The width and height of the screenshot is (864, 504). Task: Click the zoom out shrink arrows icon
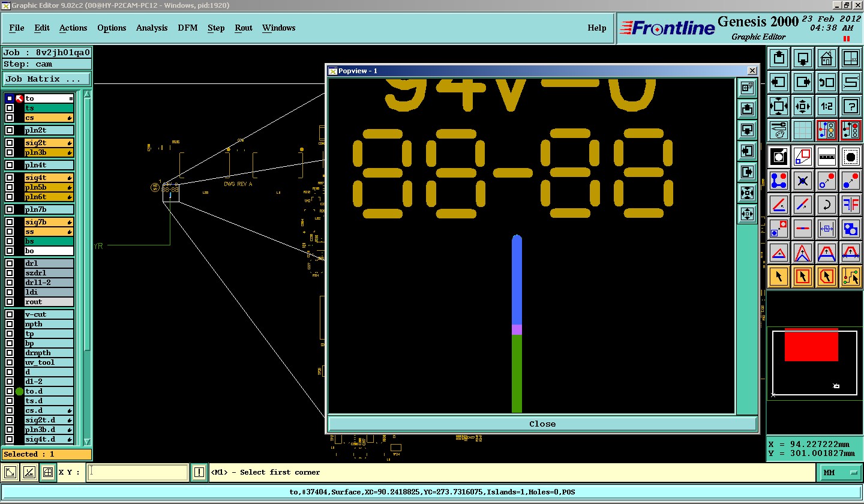pos(803,106)
